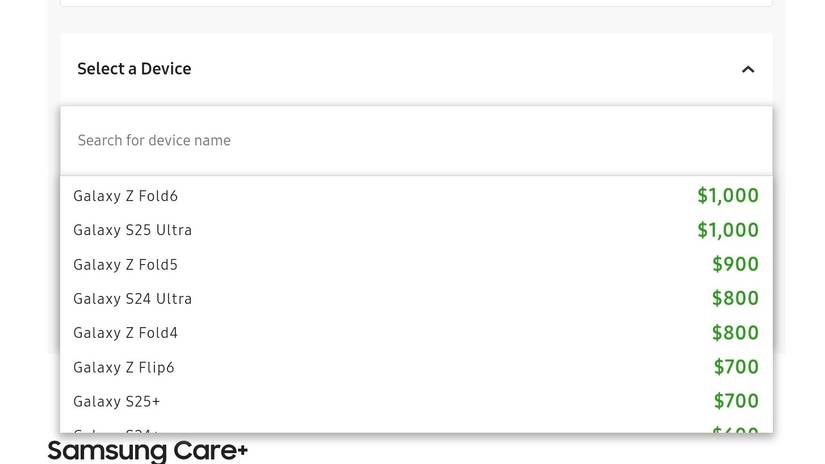Click the $700 price for Galaxy Z Flip6
This screenshot has width=825, height=464.
coord(736,368)
